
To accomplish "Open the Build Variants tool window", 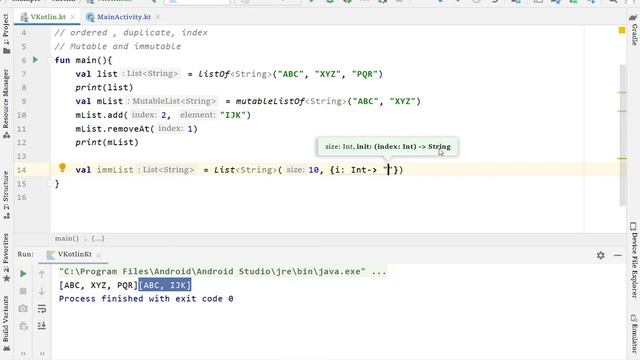I will (x=6, y=323).
